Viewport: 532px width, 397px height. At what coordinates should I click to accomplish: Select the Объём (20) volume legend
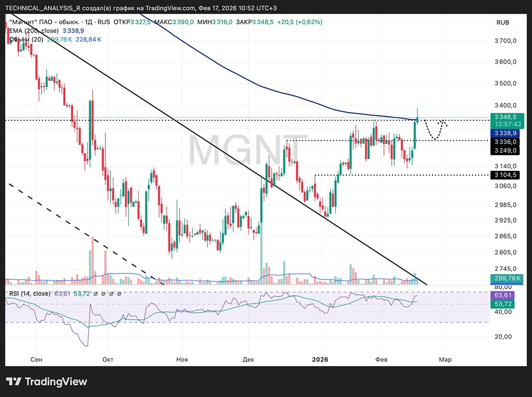(x=26, y=39)
